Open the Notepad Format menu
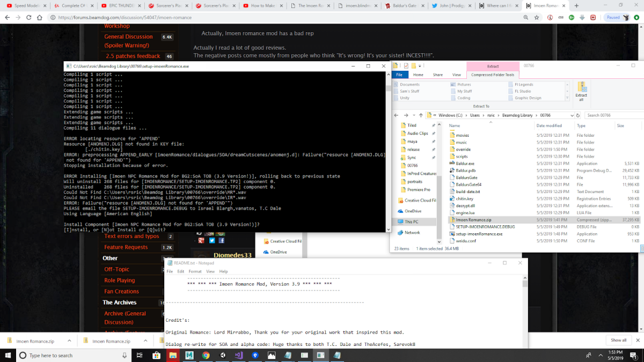Image resolution: width=644 pixels, height=362 pixels. click(x=195, y=271)
